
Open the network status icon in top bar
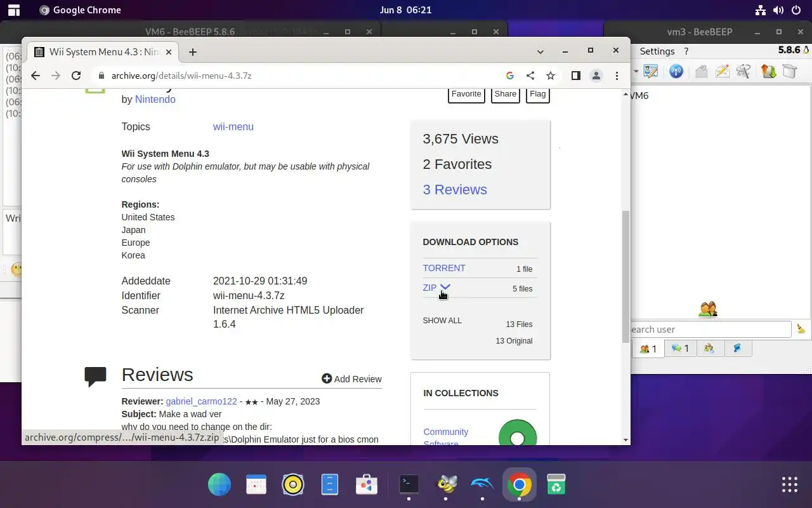coord(761,10)
